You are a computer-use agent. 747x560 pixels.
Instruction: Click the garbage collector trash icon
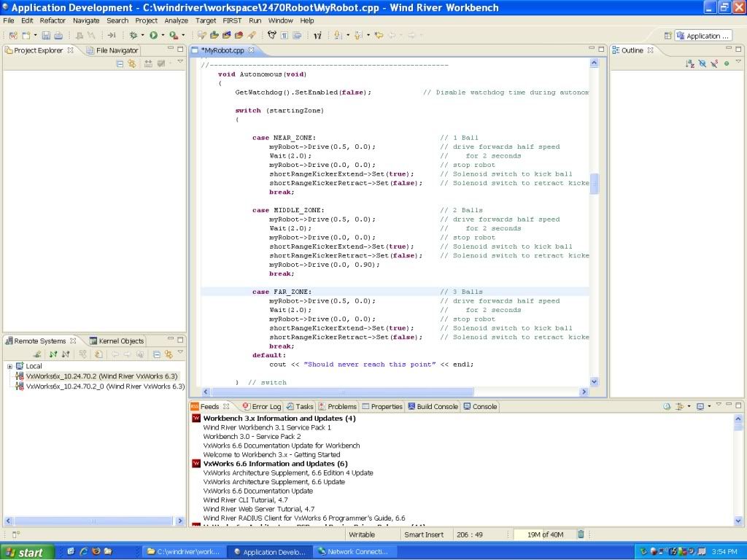(581, 534)
